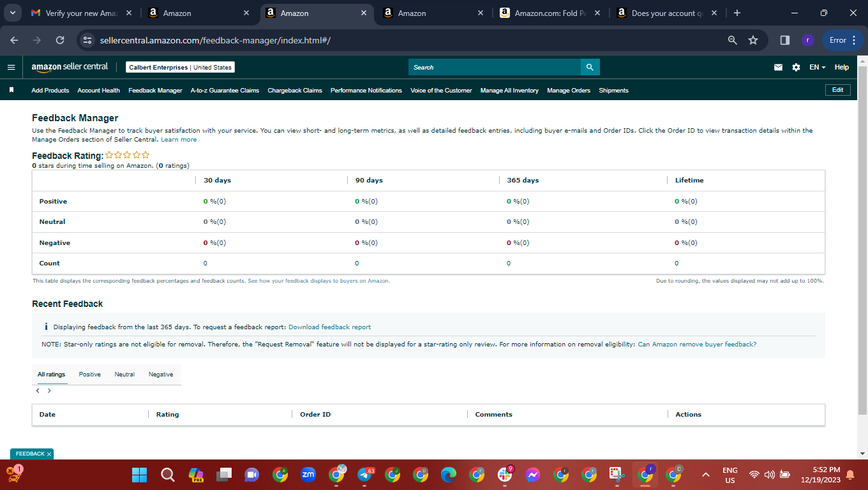Click the Seller Central search field
Image resolution: width=868 pixels, height=490 pixels.
tap(495, 67)
